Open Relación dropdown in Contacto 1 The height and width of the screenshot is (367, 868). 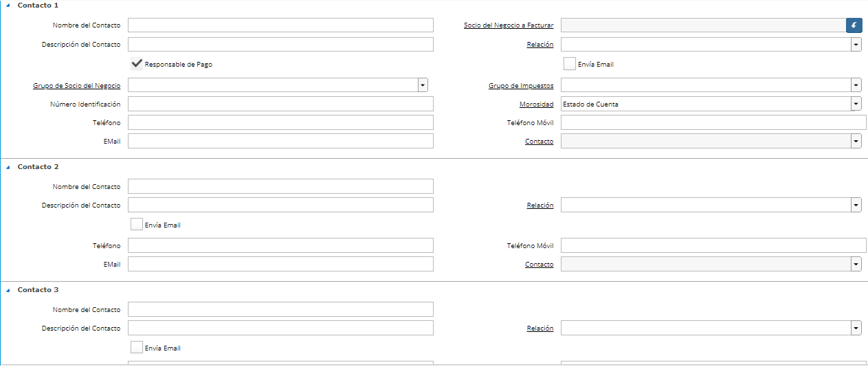tap(856, 45)
